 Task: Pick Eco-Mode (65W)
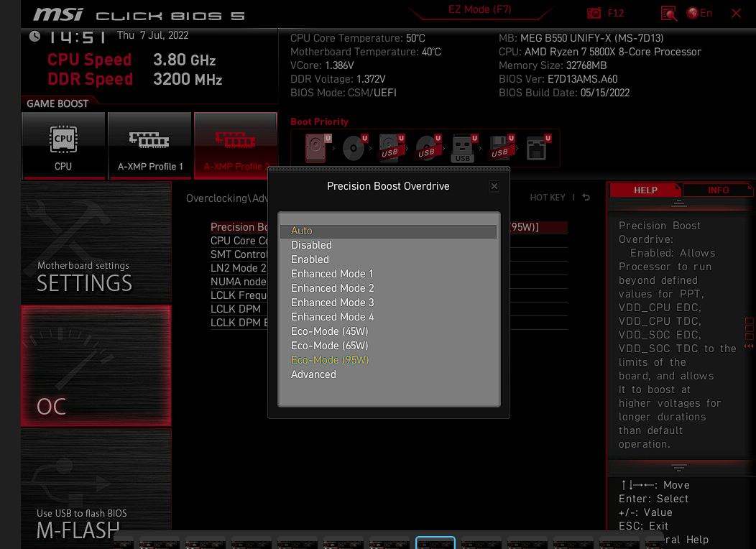pyautogui.click(x=388, y=346)
